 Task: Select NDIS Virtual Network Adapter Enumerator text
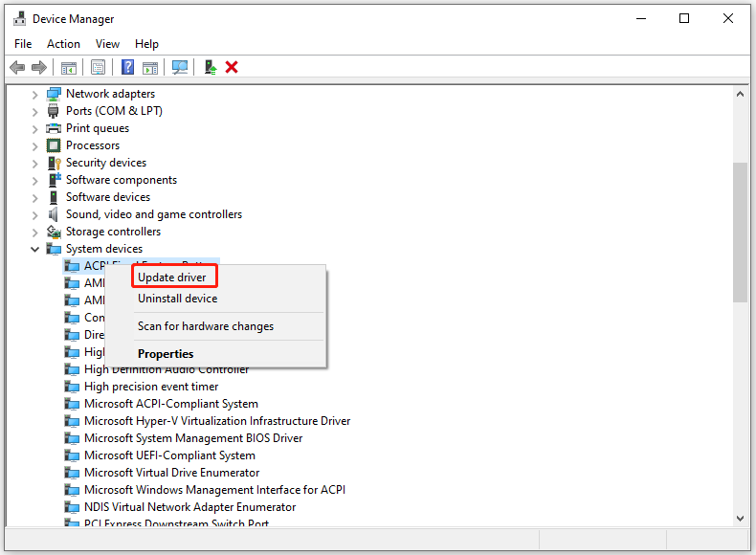point(190,507)
